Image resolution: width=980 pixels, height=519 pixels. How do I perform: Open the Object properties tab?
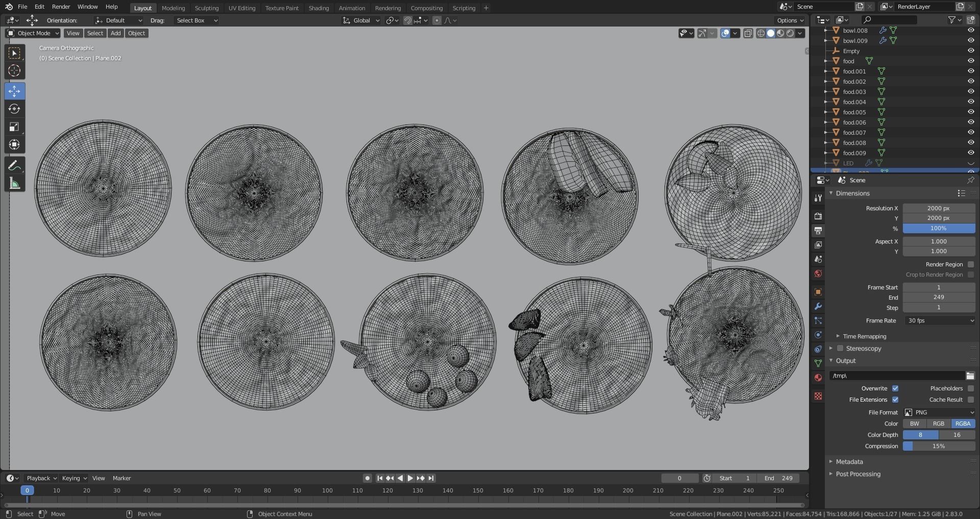coord(818,292)
